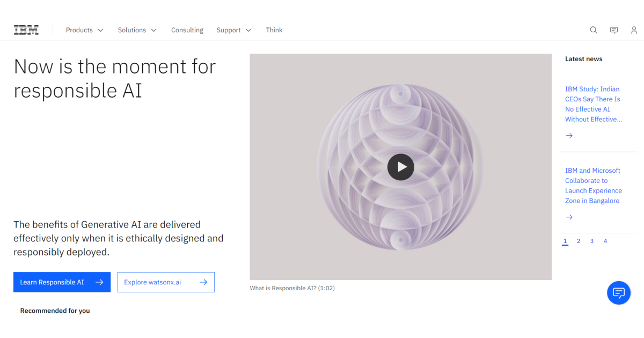Play the Responsible AI video
This screenshot has width=644, height=338.
click(401, 167)
